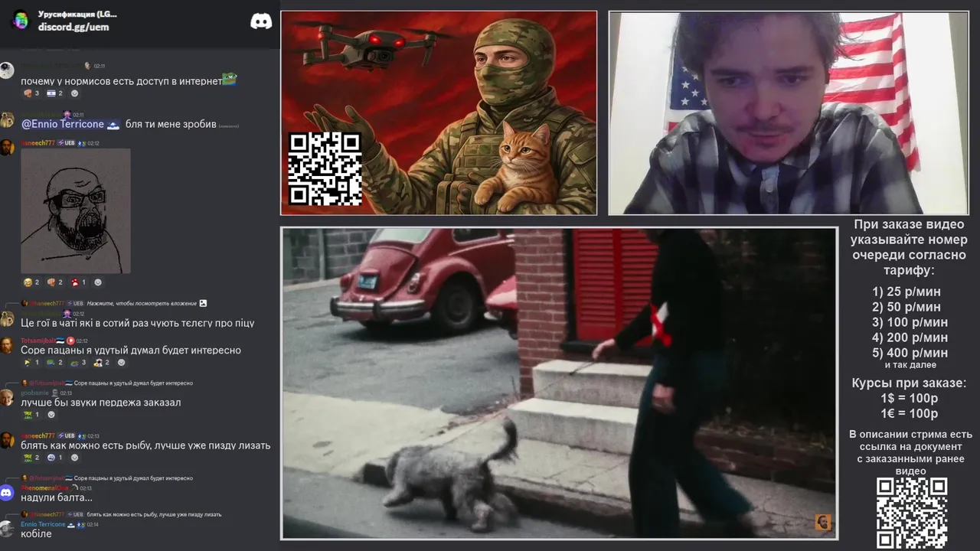This screenshot has width=980, height=551.
Task: Click the video showing dog and red car
Action: pos(559,383)
